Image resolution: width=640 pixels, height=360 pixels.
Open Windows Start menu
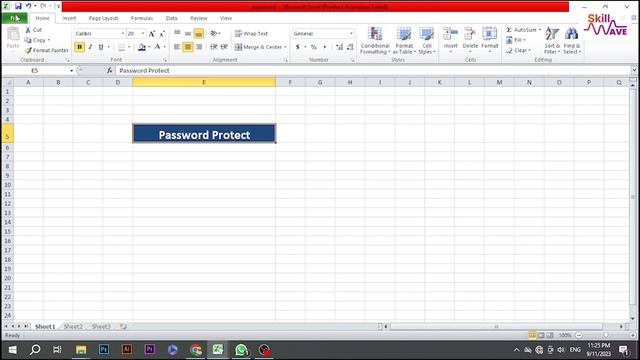(13, 350)
